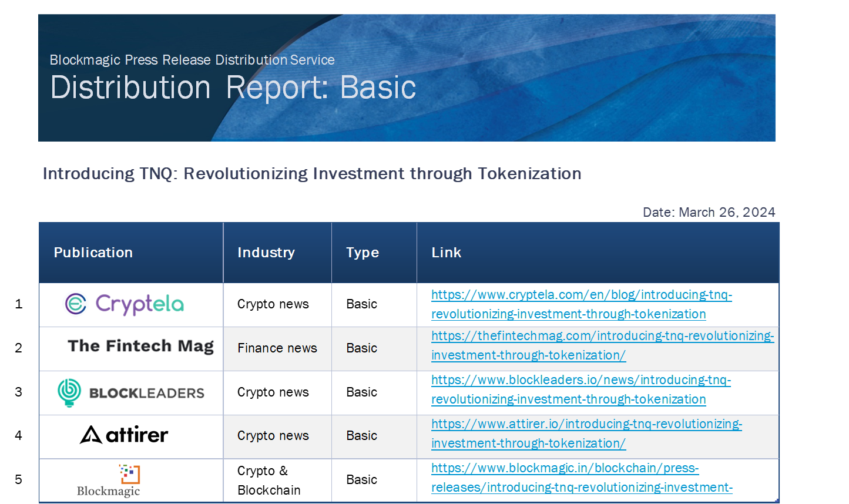Click the Date: March 26, 2024 text
The height and width of the screenshot is (504, 849).
709,212
